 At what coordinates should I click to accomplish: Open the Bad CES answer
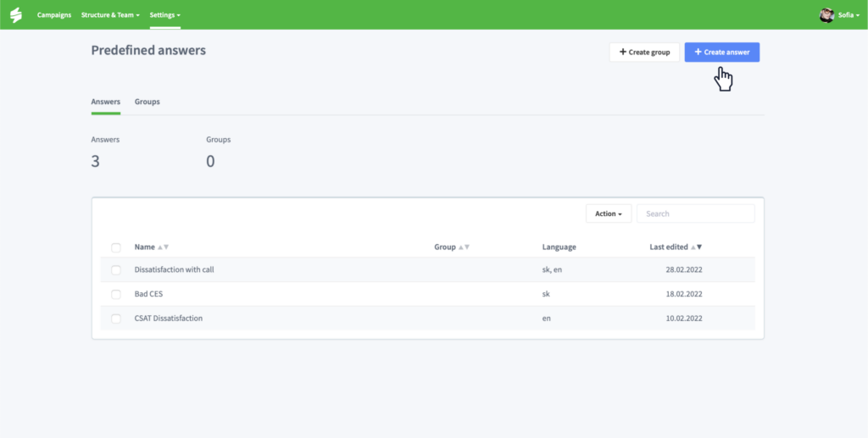(148, 294)
